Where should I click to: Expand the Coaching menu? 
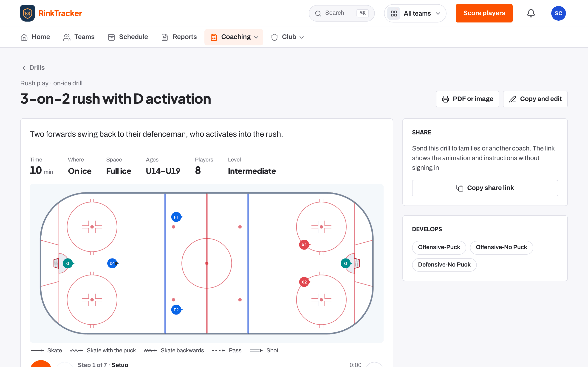point(234,37)
